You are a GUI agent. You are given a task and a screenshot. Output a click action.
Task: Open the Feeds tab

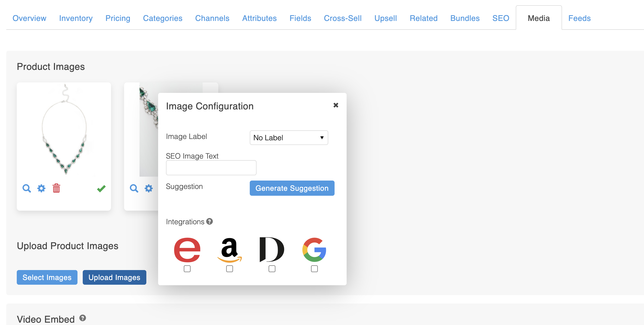pyautogui.click(x=579, y=18)
